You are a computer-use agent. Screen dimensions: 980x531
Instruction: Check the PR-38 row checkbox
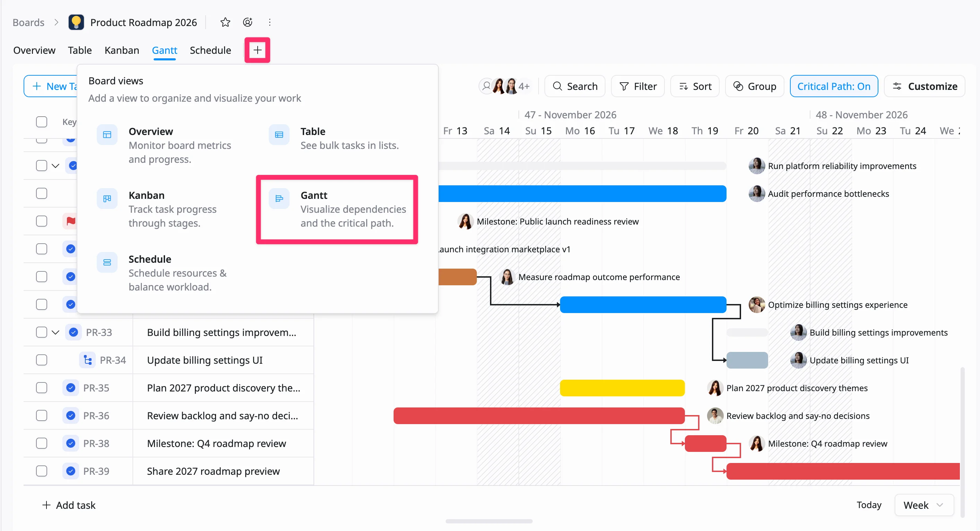(42, 444)
